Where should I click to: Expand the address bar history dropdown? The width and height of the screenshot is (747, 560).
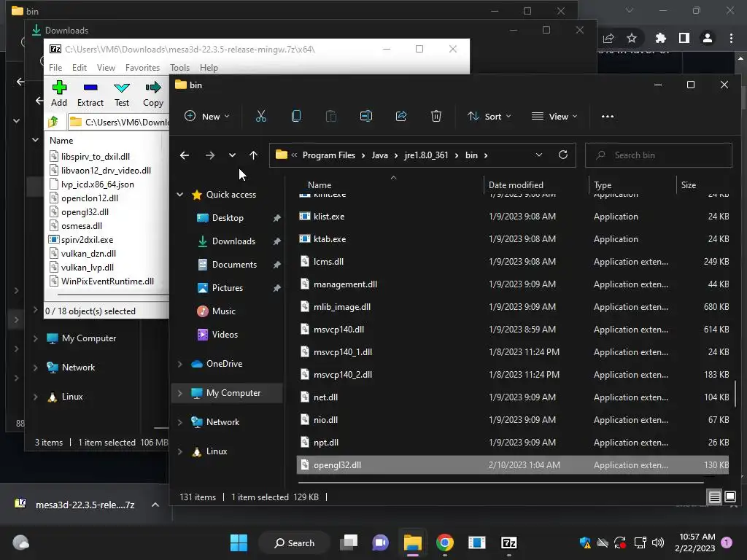539,155
